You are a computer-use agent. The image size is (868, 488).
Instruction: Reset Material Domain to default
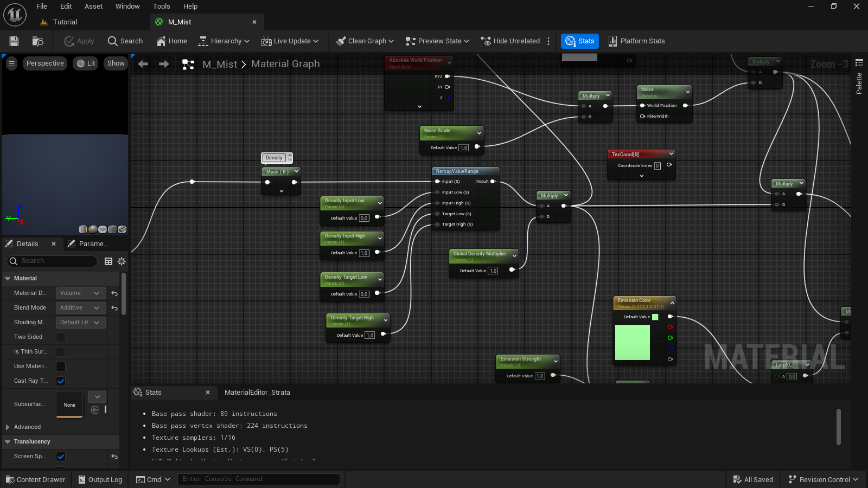tap(114, 293)
